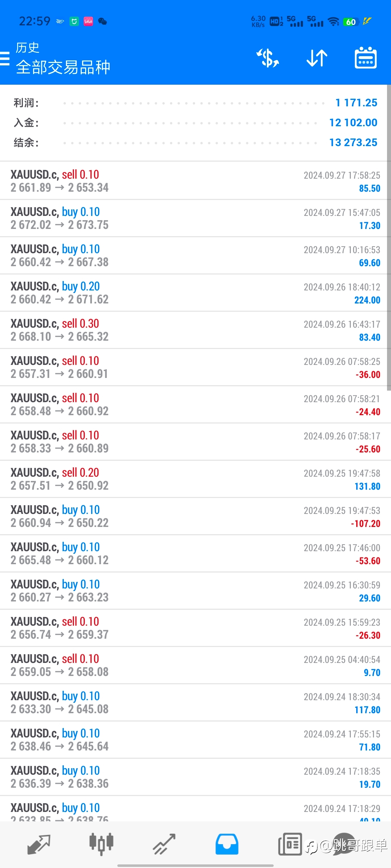Screen dimensions: 391x868
Task: Tap the battery indicator in status bar
Action: pos(350,22)
